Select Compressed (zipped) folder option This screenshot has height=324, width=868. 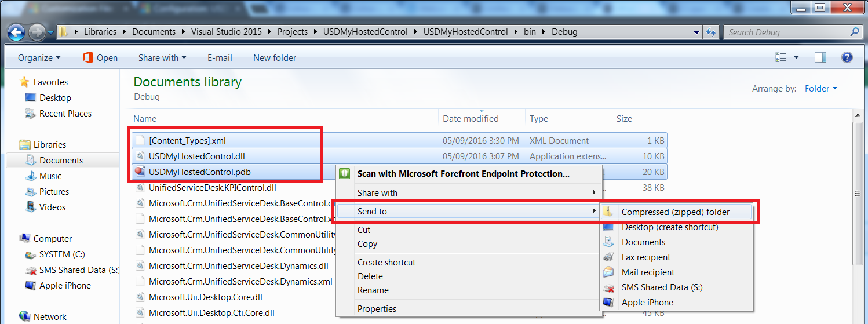tap(675, 212)
